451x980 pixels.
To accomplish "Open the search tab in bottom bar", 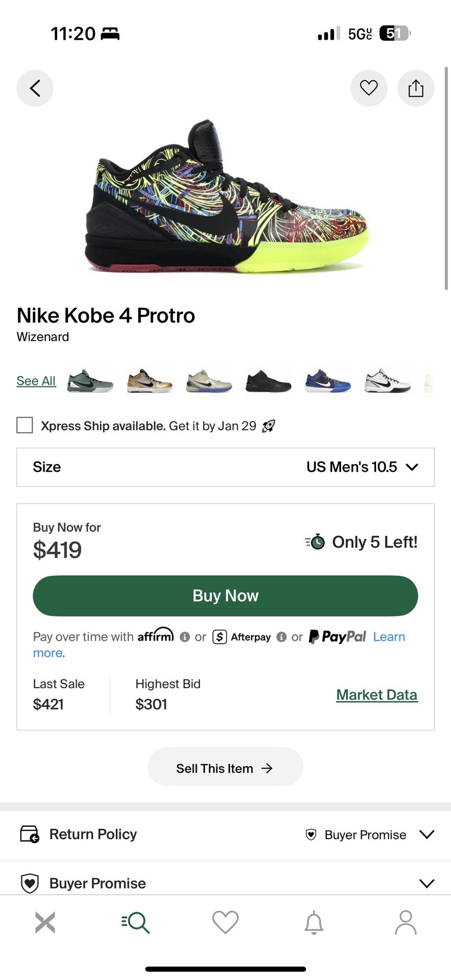I will [x=136, y=922].
